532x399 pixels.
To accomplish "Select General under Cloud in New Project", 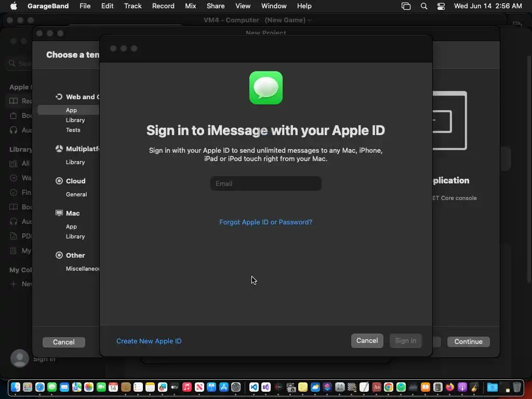I will (x=76, y=194).
